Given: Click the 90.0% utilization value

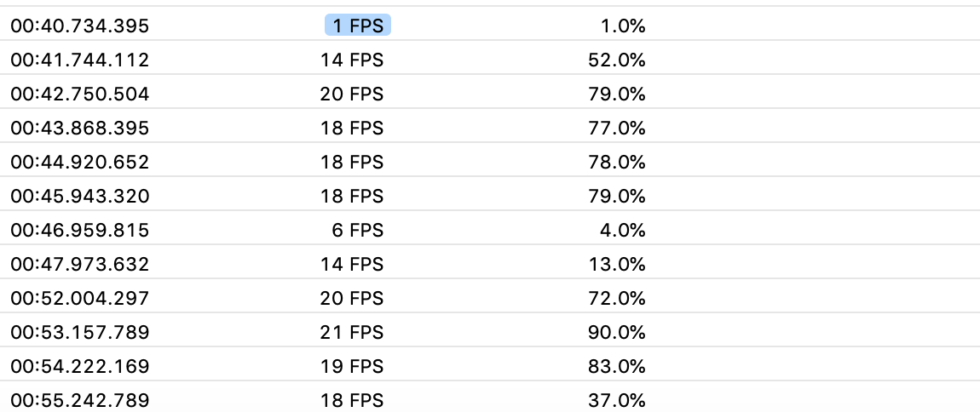Looking at the screenshot, I should click(616, 332).
